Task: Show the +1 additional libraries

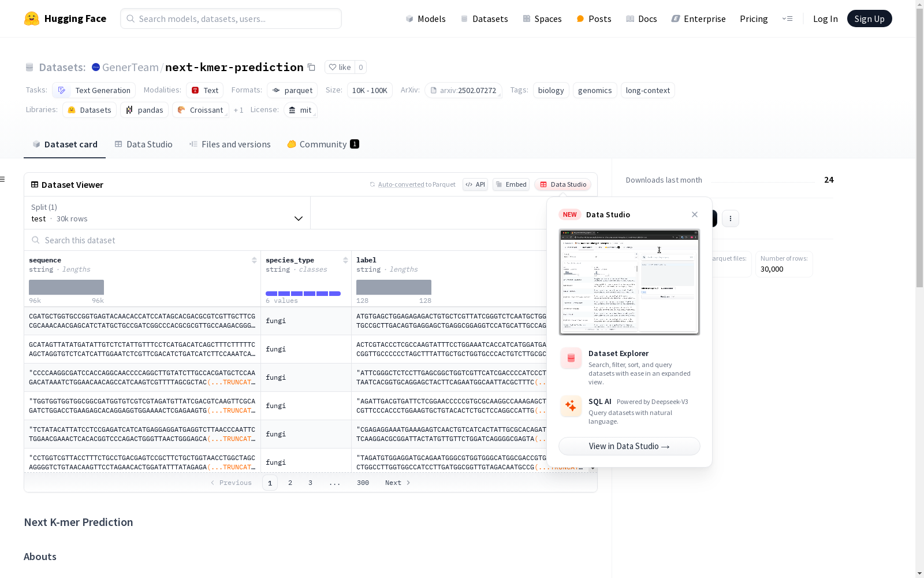Action: [x=239, y=110]
